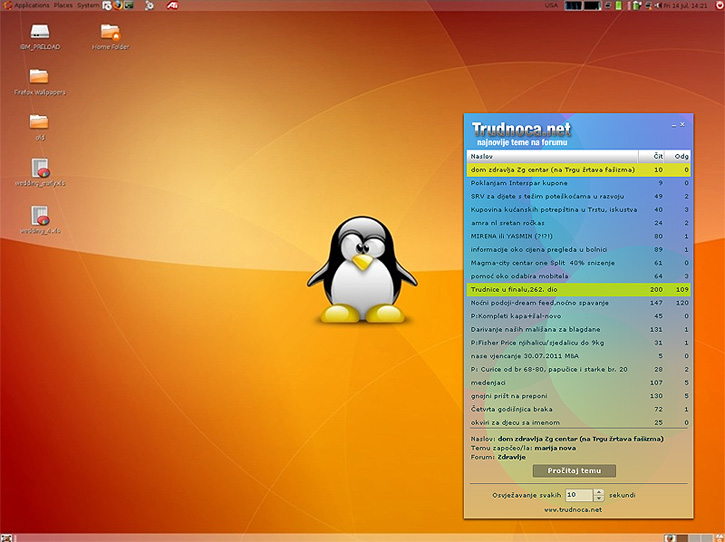Decrease refresh seconds with down arrow
The image size is (725, 542).
pos(599,498)
